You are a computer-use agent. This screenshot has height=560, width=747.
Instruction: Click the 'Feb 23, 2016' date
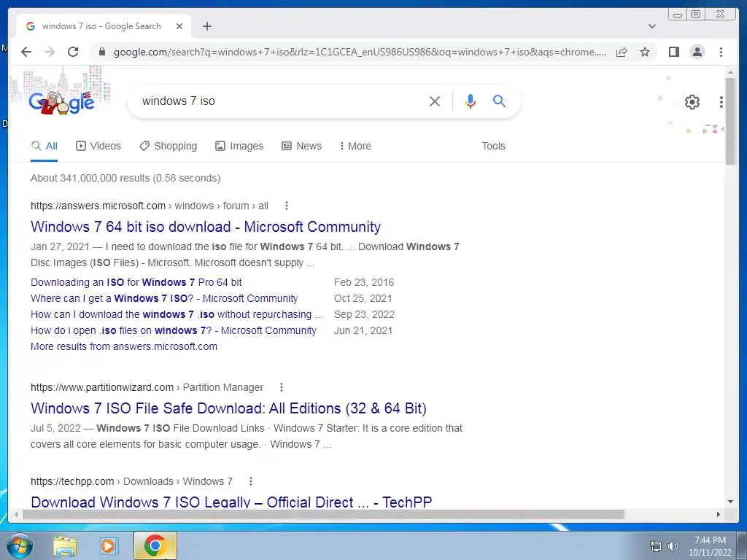(364, 282)
